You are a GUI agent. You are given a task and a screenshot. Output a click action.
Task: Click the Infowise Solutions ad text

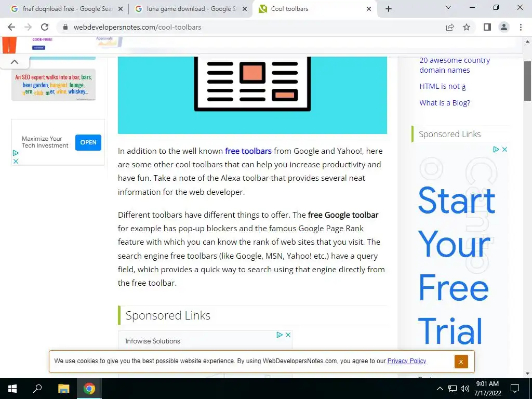coord(153,341)
